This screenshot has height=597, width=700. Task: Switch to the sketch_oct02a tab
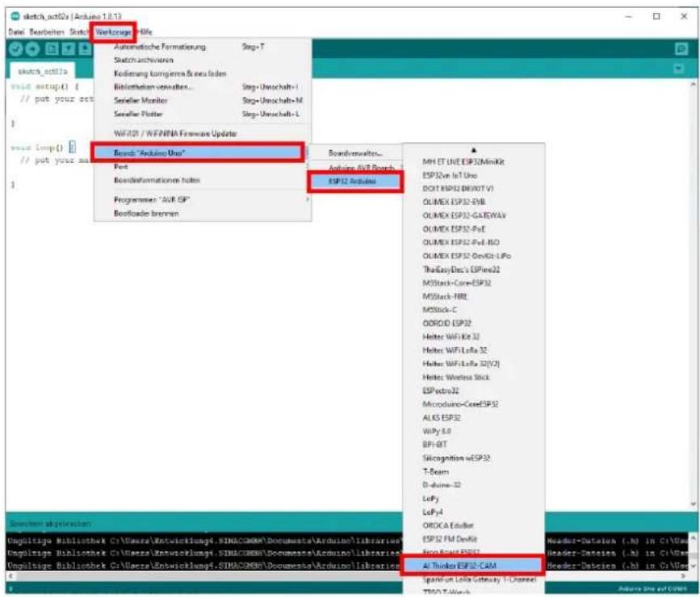point(43,71)
